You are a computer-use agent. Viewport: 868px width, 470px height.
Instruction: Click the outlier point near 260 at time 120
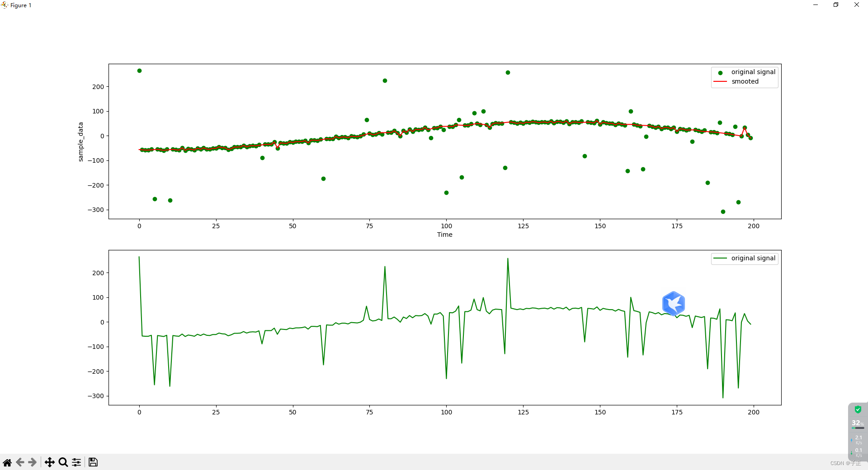pos(508,72)
